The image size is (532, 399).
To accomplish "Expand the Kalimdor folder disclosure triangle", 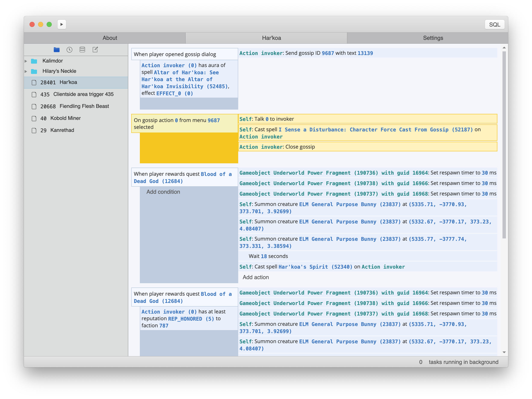I will 26,61.
